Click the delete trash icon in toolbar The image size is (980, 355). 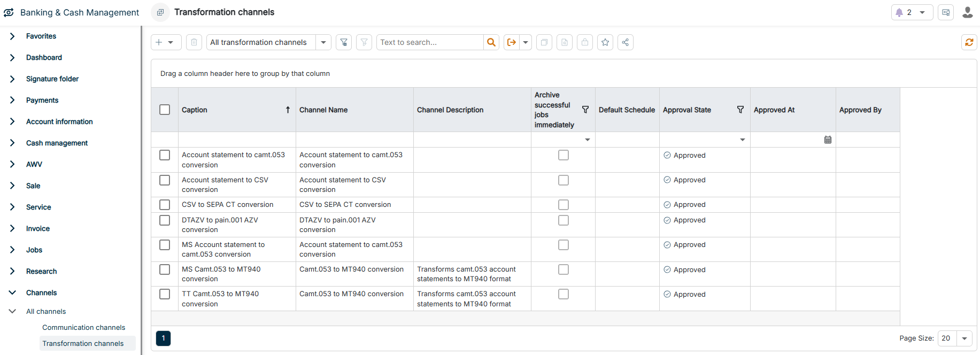[194, 42]
